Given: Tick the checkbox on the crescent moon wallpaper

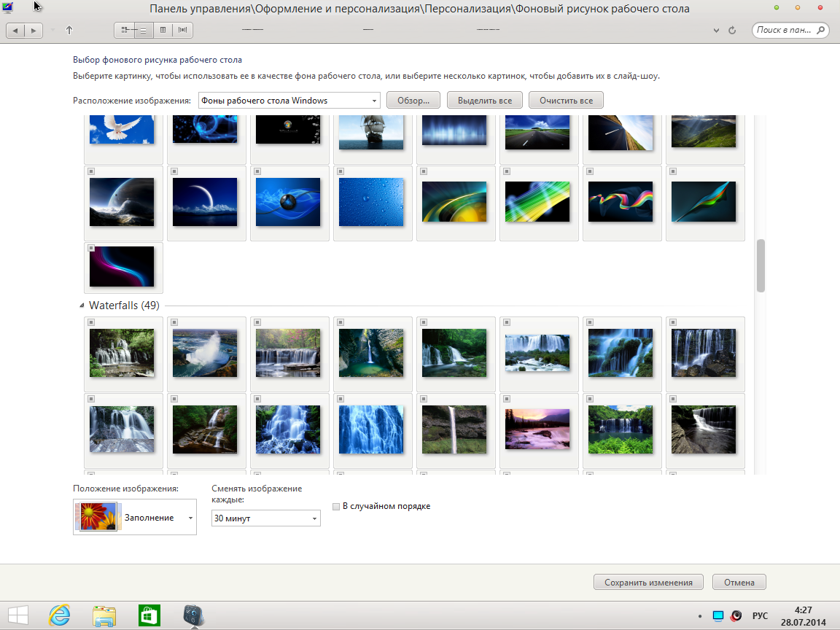Looking at the screenshot, I should pyautogui.click(x=174, y=171).
